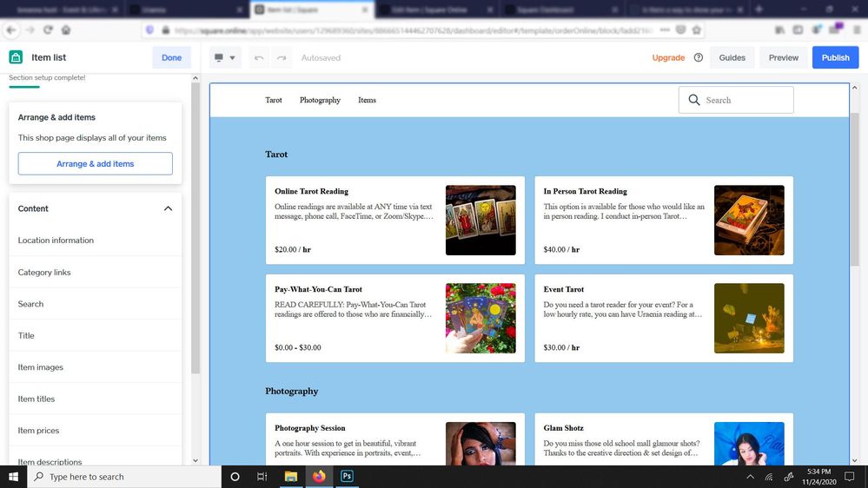Click the redo arrow in the editor toolbar

tap(281, 58)
